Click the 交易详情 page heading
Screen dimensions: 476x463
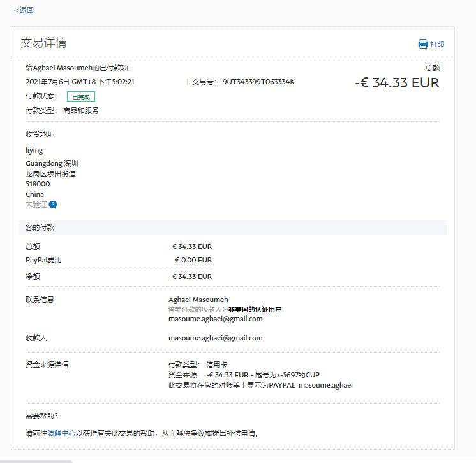point(43,43)
